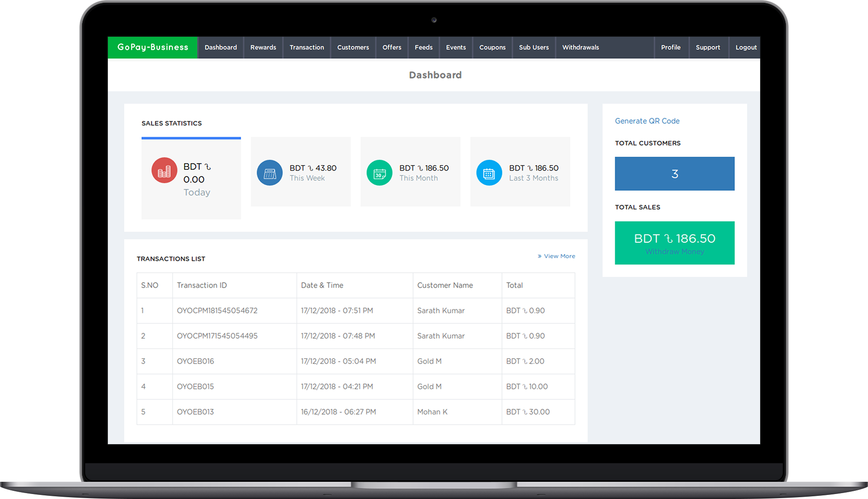Screen dimensions: 868x499
Task: Click the Generate QR Code link
Action: point(647,121)
